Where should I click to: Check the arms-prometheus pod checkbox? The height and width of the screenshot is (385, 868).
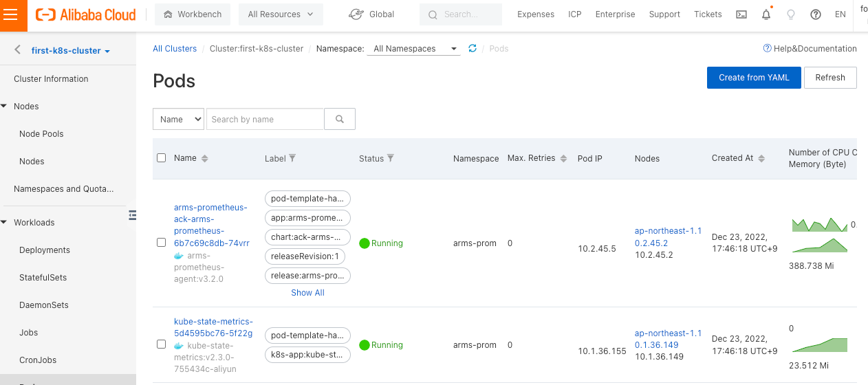point(162,243)
